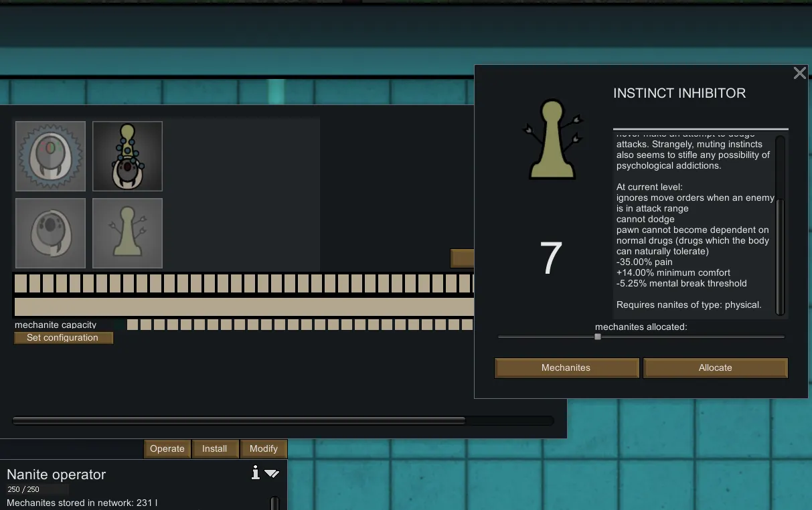
Task: Select the gear-framed head upgrade icon
Action: click(x=50, y=156)
